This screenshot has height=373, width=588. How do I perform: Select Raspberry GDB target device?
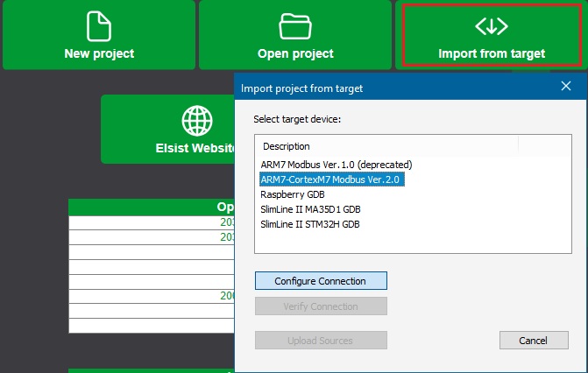[x=293, y=194]
